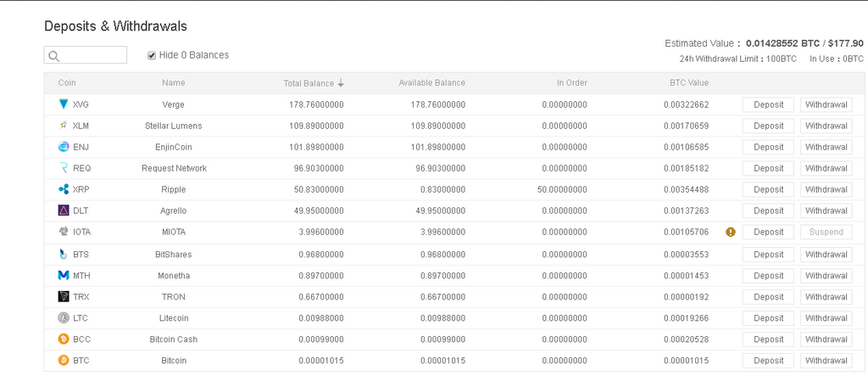This screenshot has height=376, width=868.
Task: Withdraw Bitcoin Cash BCC
Action: tap(826, 340)
